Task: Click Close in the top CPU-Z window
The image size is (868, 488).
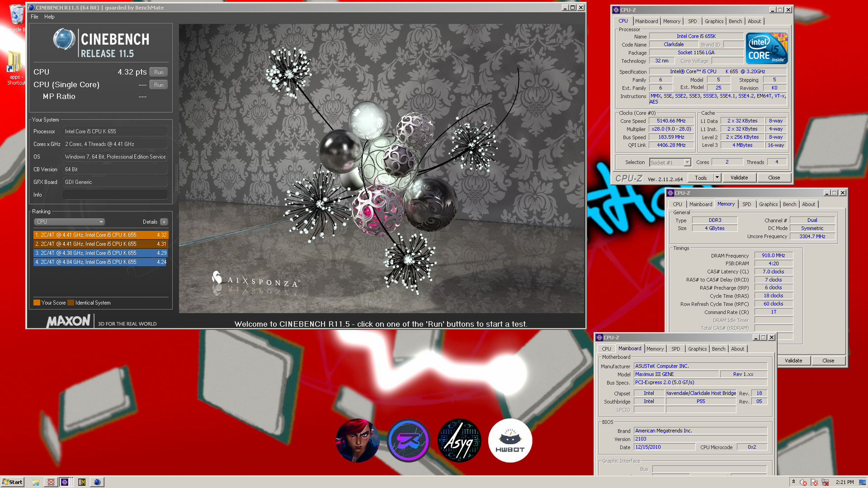Action: [x=774, y=178]
